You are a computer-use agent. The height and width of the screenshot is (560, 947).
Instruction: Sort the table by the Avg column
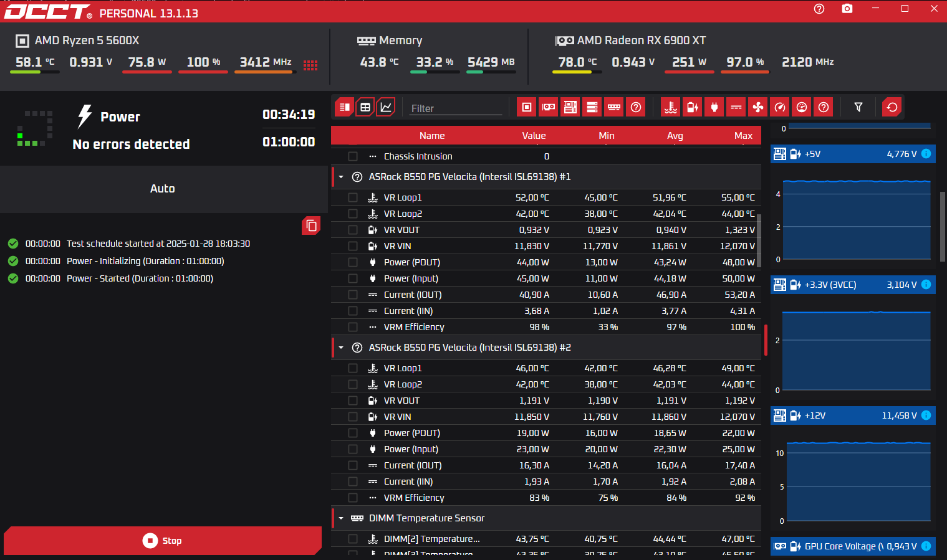coord(675,136)
